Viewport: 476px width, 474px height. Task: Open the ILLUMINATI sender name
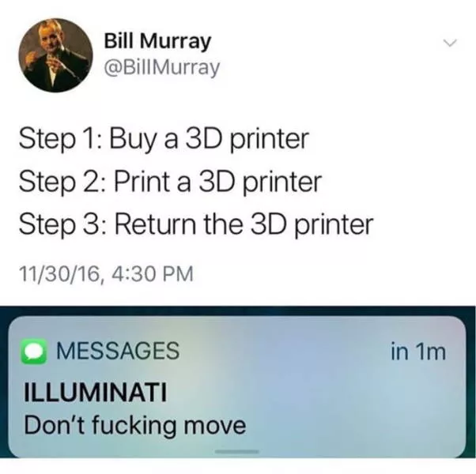click(96, 392)
